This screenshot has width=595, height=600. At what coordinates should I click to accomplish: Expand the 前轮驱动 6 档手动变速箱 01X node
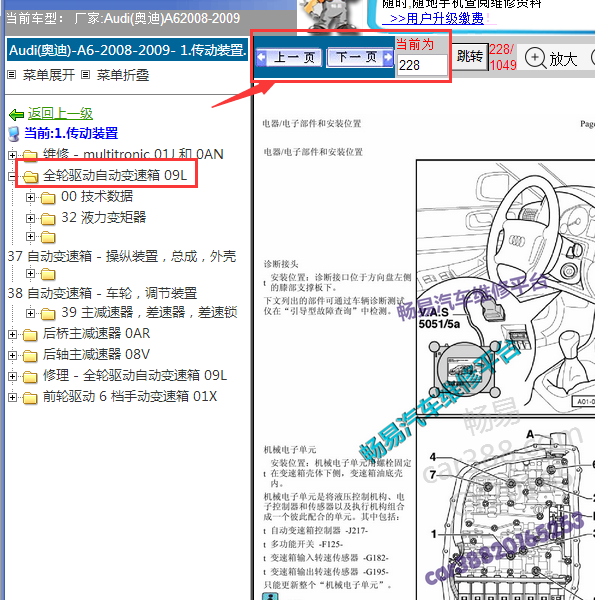pyautogui.click(x=12, y=397)
